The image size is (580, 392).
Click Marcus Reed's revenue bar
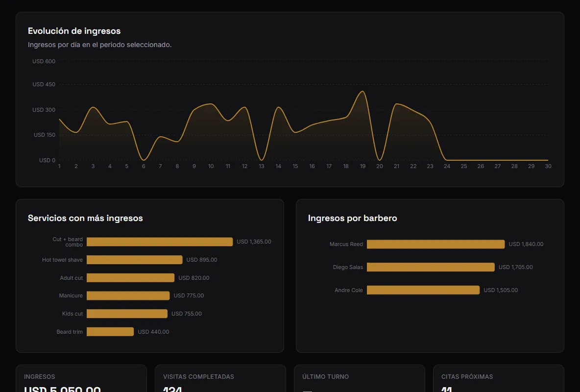(436, 245)
